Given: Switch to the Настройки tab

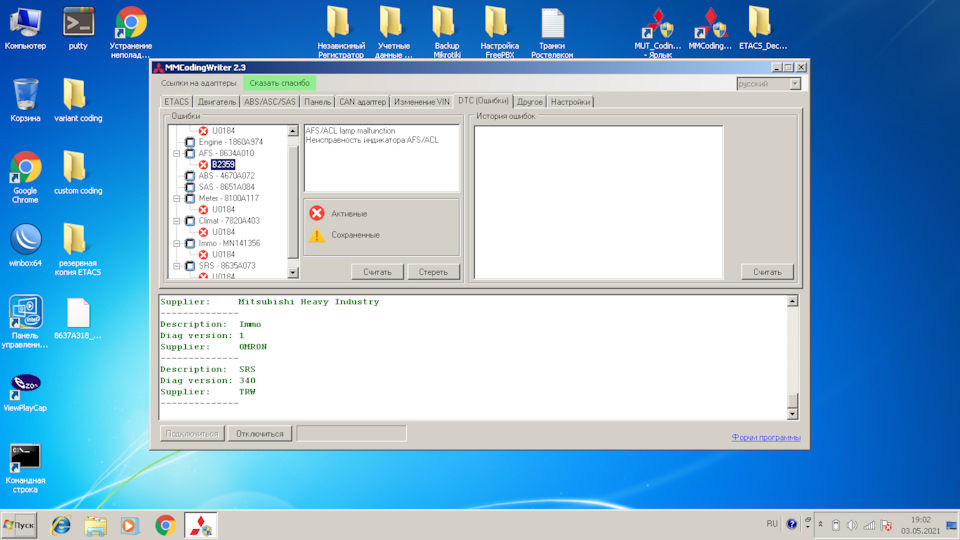Looking at the screenshot, I should click(570, 102).
